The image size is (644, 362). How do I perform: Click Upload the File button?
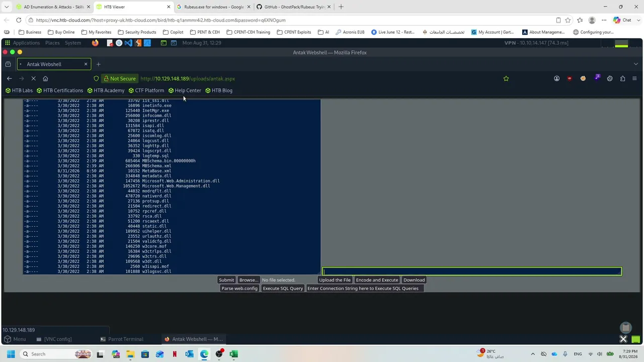click(x=335, y=280)
